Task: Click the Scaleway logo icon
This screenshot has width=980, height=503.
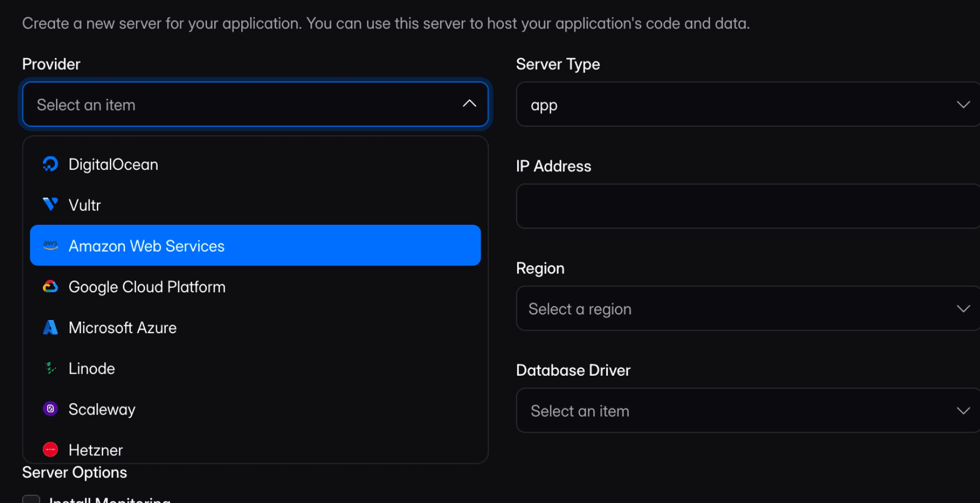Action: pyautogui.click(x=50, y=409)
